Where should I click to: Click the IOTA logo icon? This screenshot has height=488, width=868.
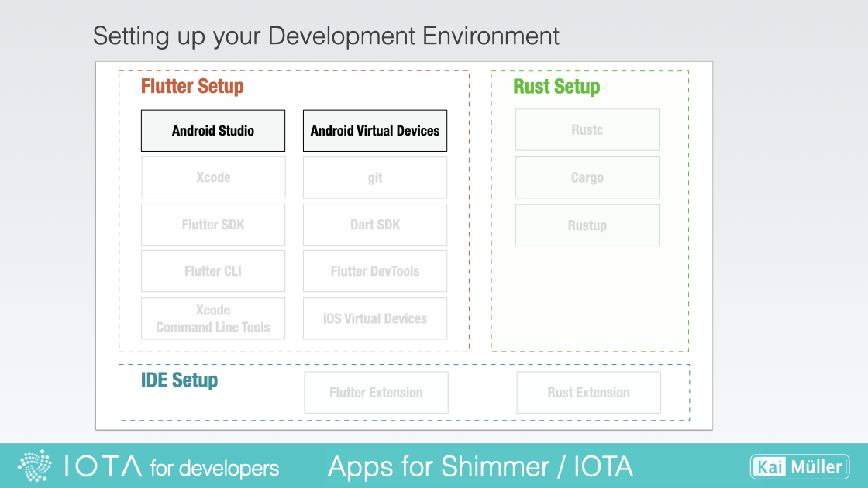click(34, 466)
